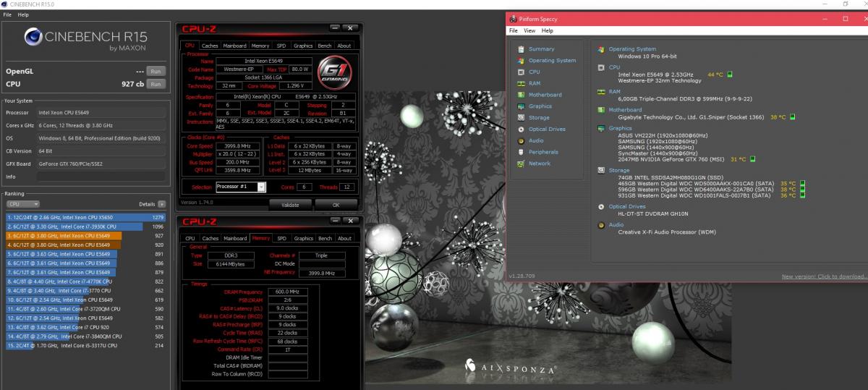Open the Summary section in Speccy sidebar

pyautogui.click(x=541, y=49)
